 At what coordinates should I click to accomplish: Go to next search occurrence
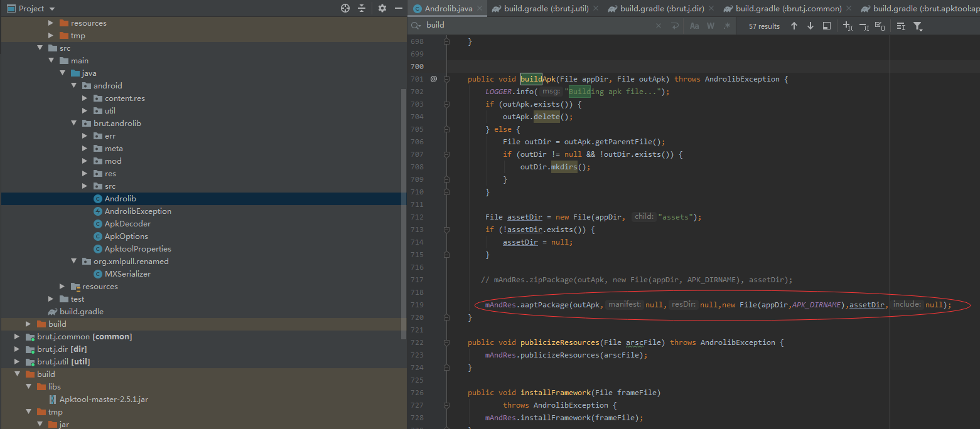click(x=810, y=26)
